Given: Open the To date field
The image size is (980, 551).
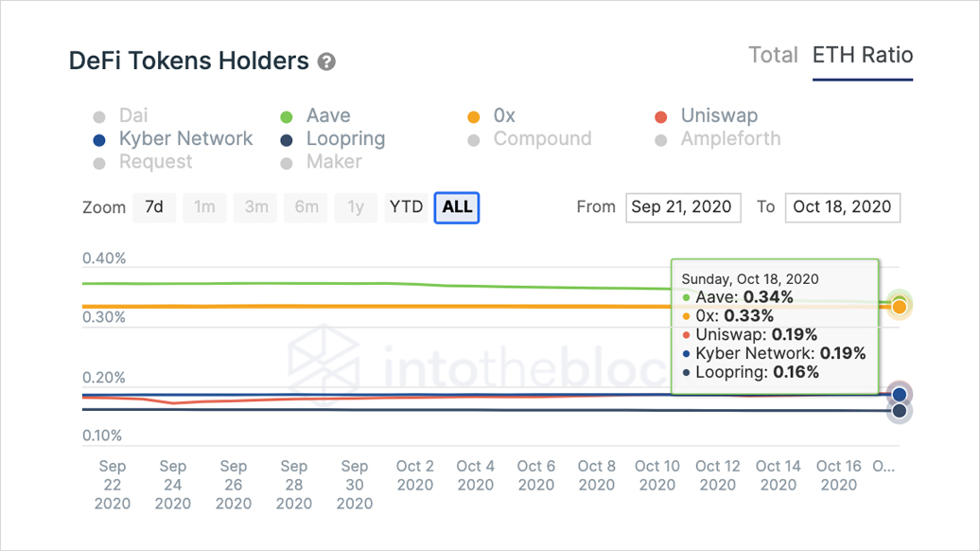Looking at the screenshot, I should [842, 207].
